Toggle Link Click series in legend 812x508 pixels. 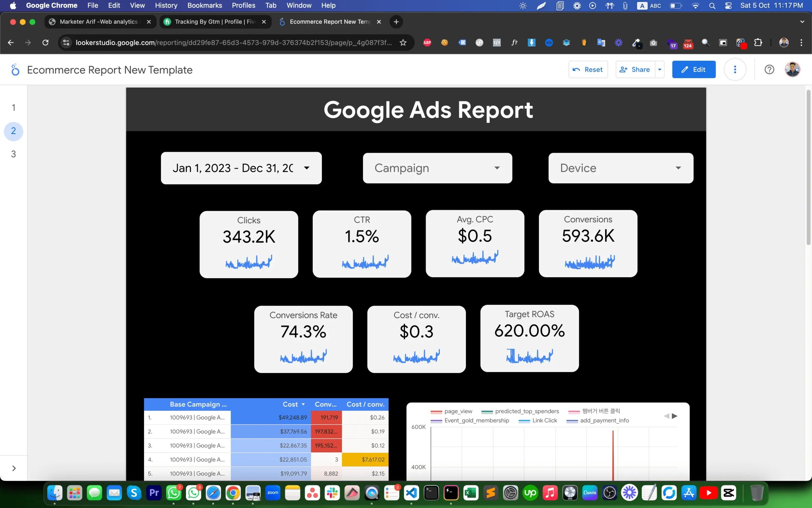[x=538, y=420]
